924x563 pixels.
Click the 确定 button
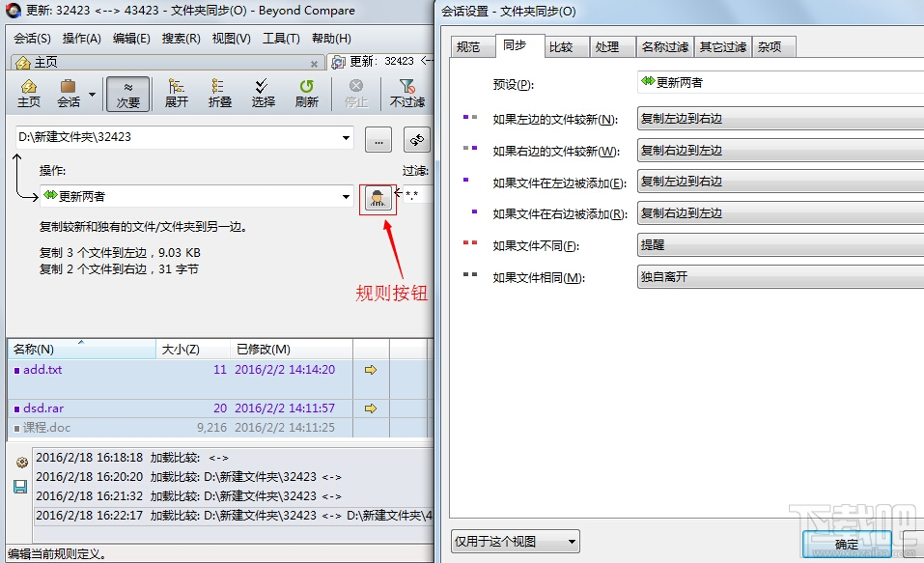coord(845,544)
